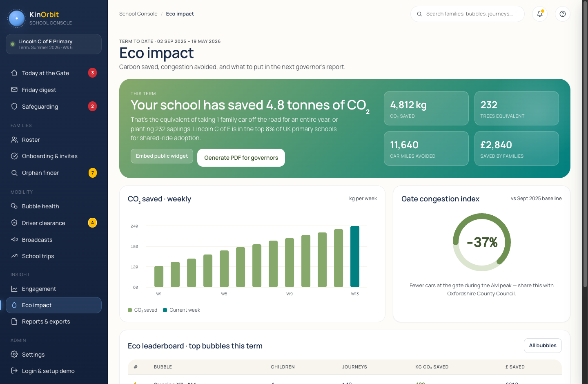
Task: Open Onboarding & invites
Action: 53,156
